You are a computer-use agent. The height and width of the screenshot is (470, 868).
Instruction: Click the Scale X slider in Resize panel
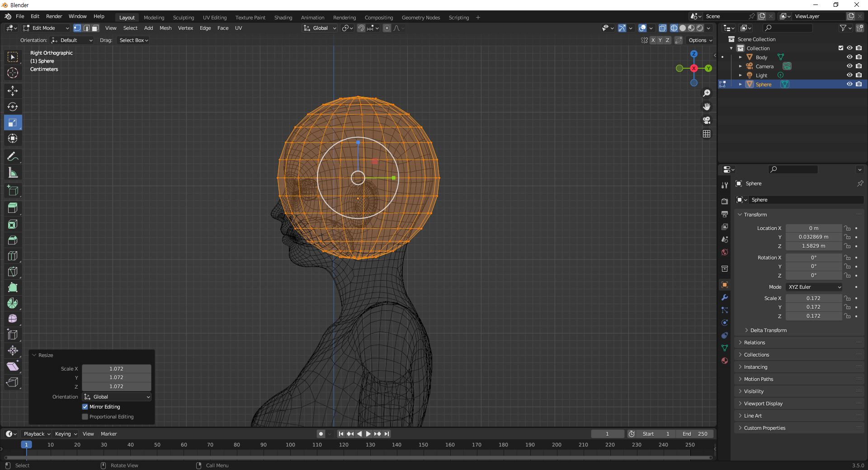click(116, 369)
